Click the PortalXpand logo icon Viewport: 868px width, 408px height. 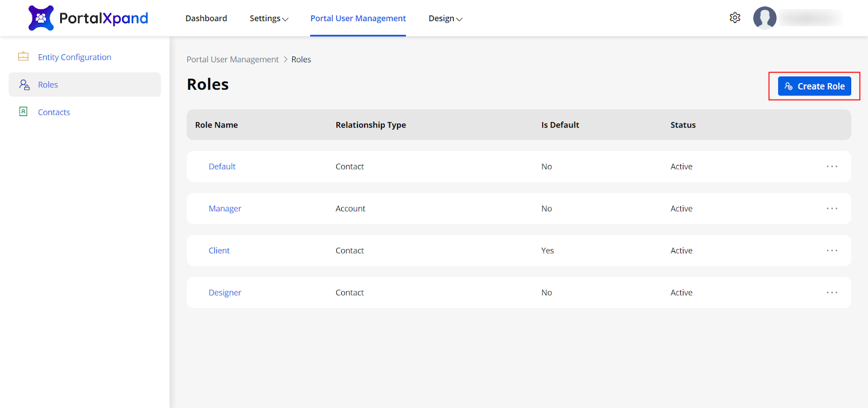coord(41,18)
